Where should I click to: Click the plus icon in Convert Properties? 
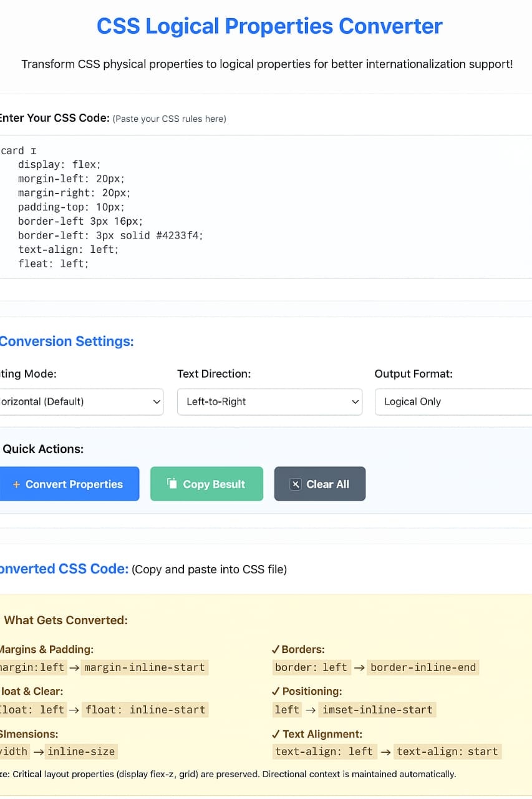tap(16, 484)
